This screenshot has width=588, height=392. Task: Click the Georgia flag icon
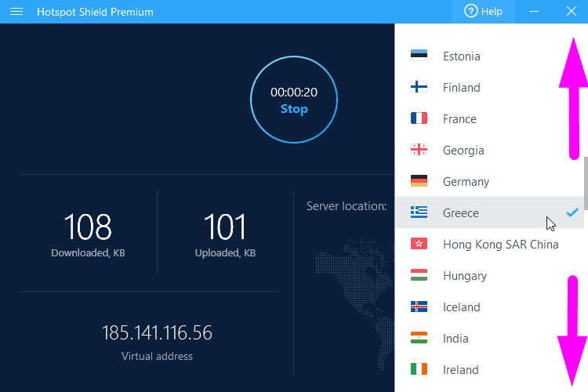(419, 150)
